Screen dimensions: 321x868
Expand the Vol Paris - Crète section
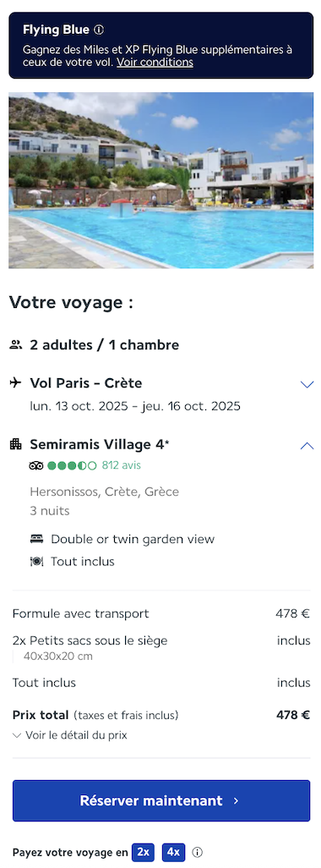click(x=307, y=383)
